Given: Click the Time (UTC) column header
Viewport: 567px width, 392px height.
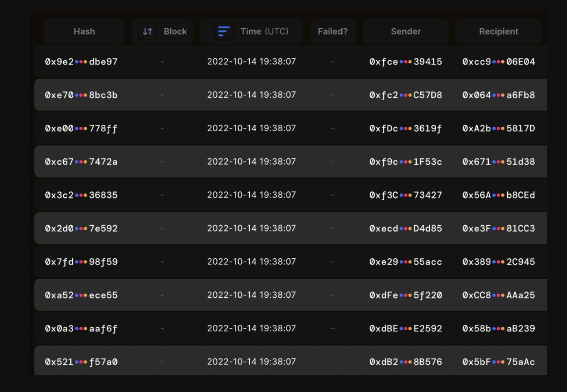Looking at the screenshot, I should coord(264,31).
